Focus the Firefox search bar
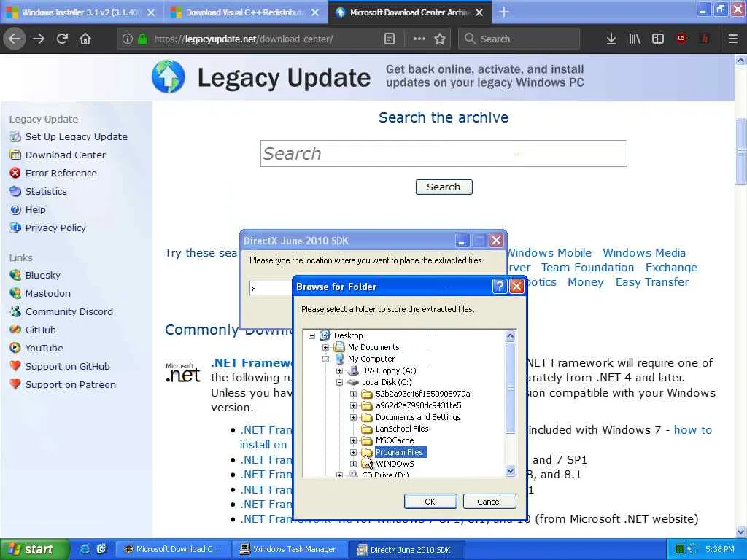 coord(519,39)
